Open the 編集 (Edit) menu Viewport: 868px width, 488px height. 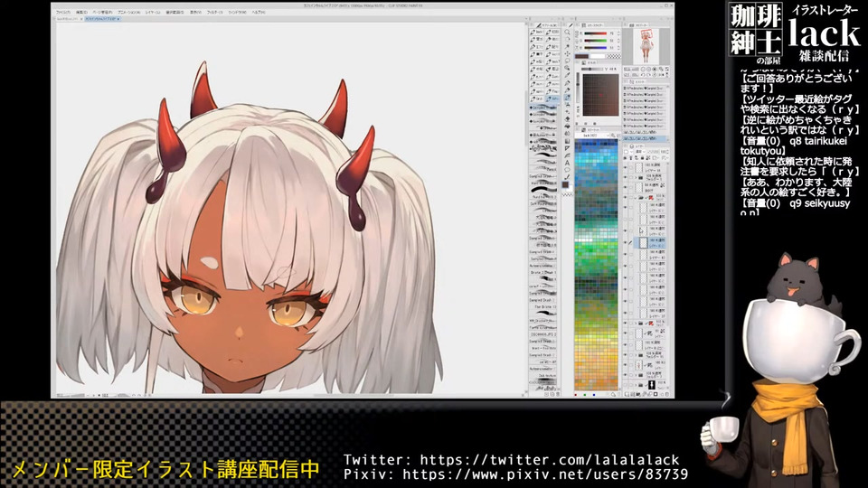click(x=81, y=12)
